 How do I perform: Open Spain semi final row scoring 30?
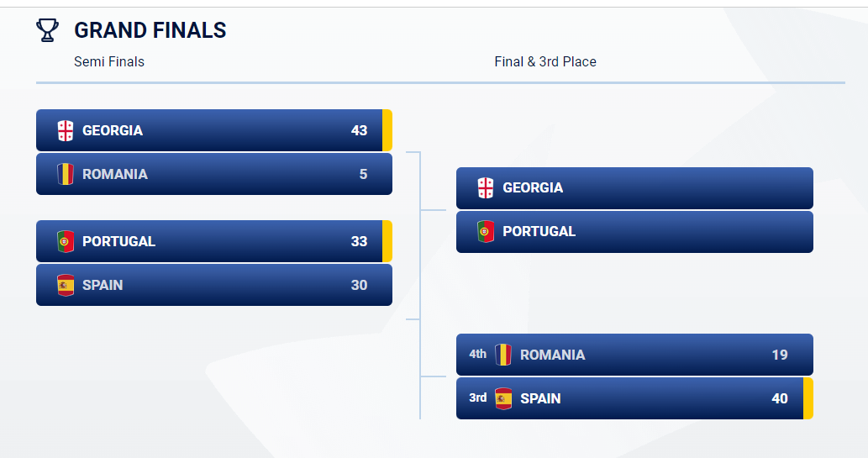pos(214,285)
